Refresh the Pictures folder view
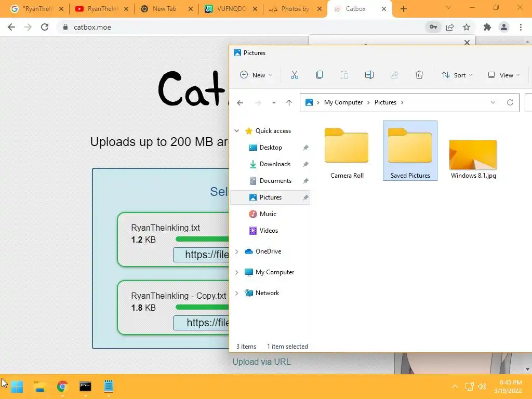 click(x=510, y=102)
